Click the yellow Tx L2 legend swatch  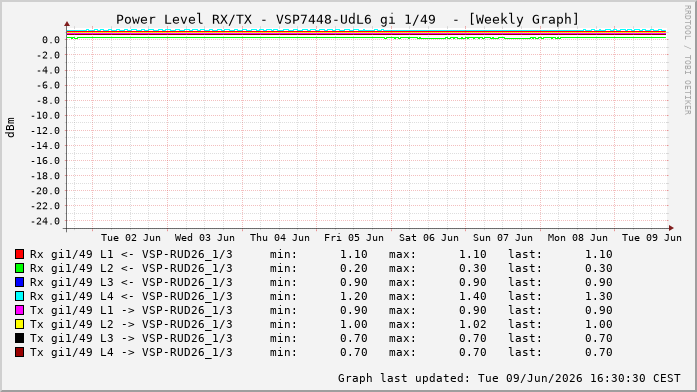click(x=20, y=324)
